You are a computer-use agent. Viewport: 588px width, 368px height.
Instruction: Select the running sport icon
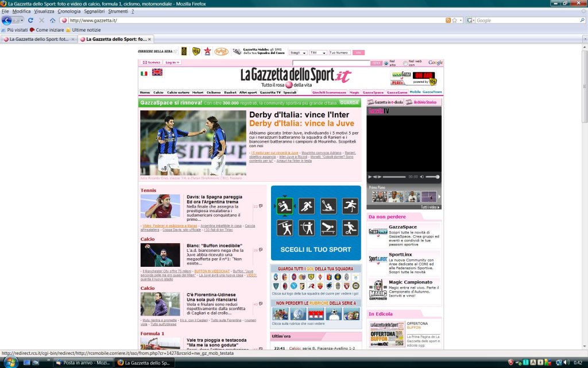point(307,206)
